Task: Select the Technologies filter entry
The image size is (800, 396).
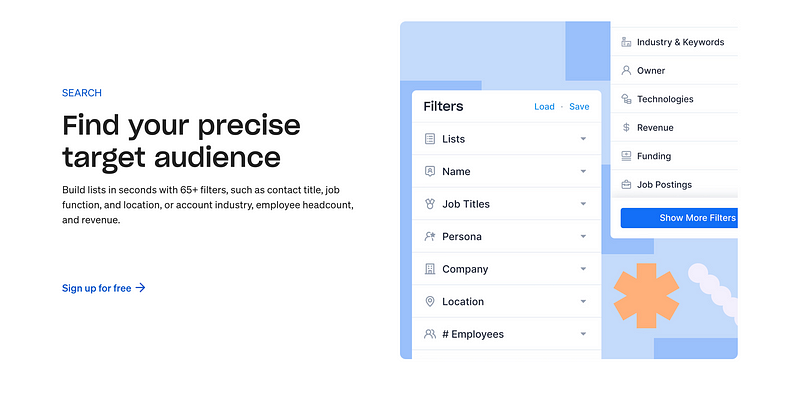Action: pyautogui.click(x=674, y=99)
